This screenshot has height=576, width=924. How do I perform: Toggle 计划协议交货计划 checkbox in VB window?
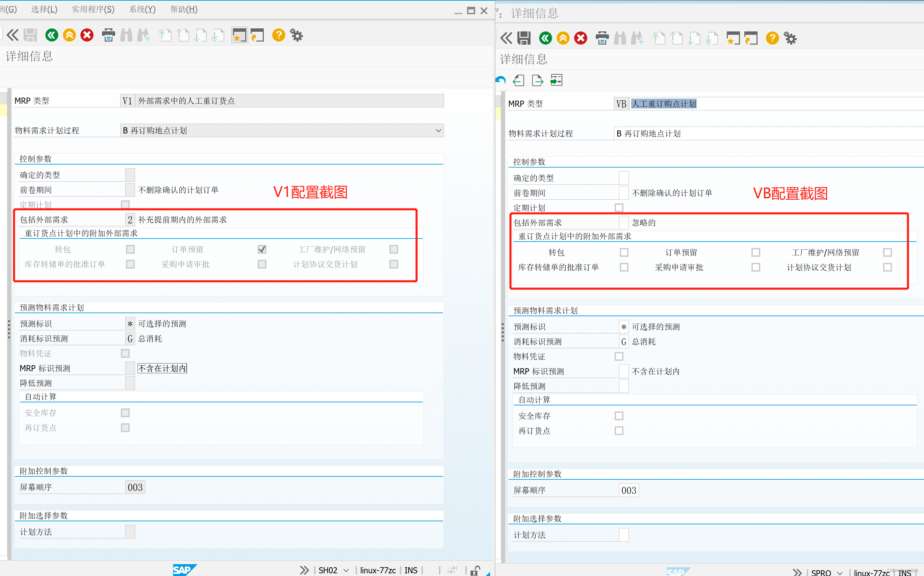tap(888, 267)
